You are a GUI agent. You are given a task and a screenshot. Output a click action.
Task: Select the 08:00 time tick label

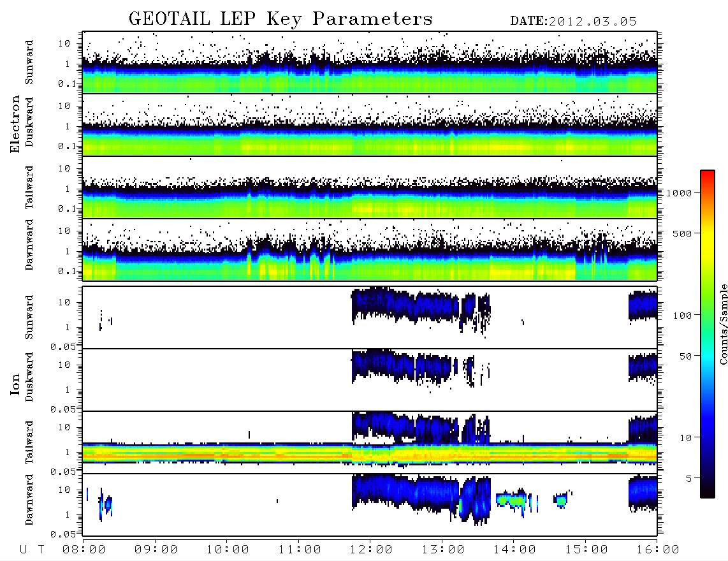coord(84,550)
